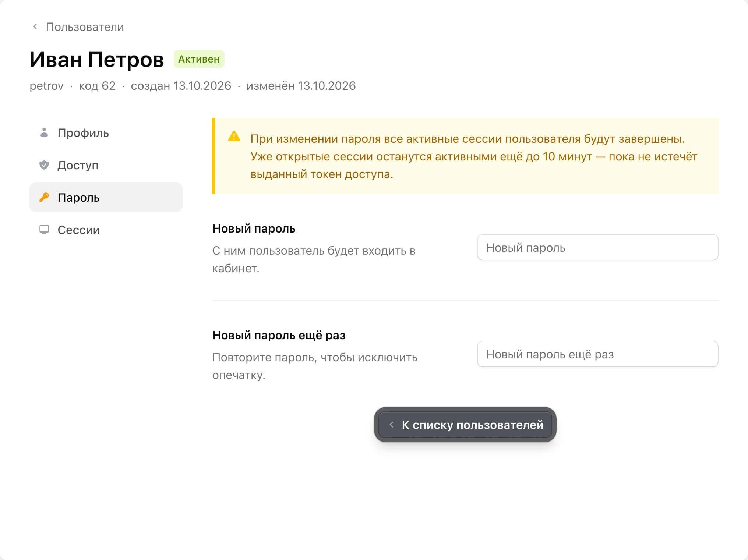
Task: Click the Новый пароль ещё раз label
Action: (279, 335)
